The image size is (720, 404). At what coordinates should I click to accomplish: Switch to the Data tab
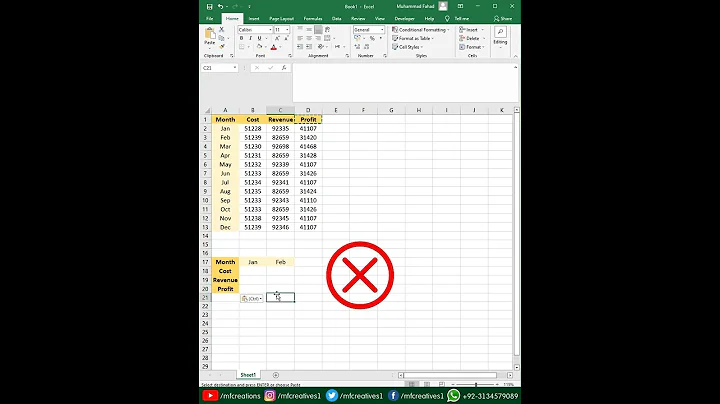[337, 18]
